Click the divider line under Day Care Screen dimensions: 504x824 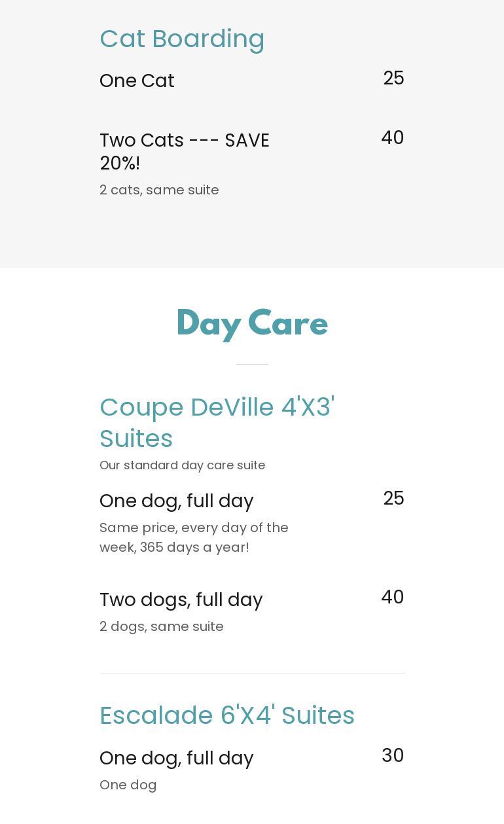pyautogui.click(x=252, y=364)
